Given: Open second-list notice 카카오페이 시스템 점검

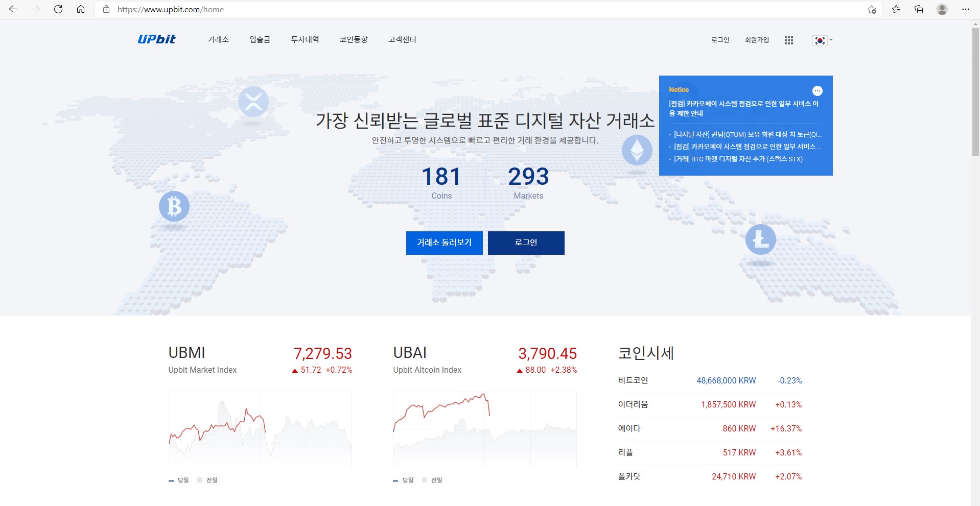Looking at the screenshot, I should point(748,147).
